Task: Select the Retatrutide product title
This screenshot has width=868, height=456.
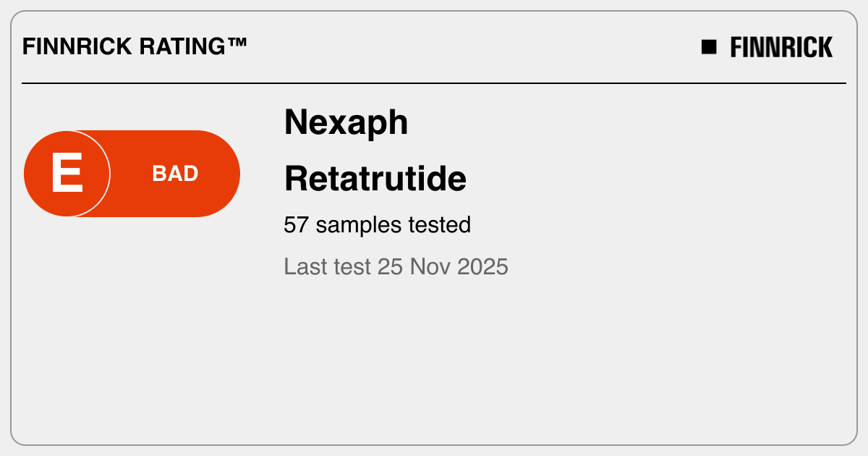Action: pos(375,178)
